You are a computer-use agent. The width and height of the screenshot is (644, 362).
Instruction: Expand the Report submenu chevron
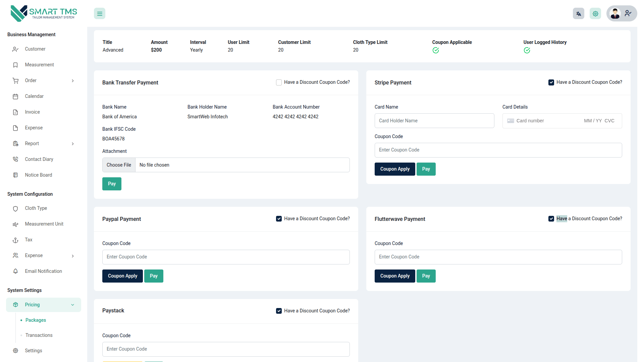click(x=73, y=144)
